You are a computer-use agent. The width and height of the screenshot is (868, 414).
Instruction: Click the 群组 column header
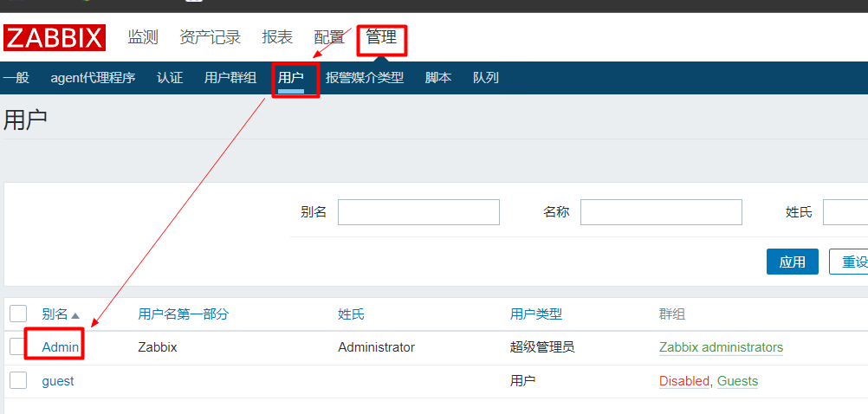click(672, 314)
